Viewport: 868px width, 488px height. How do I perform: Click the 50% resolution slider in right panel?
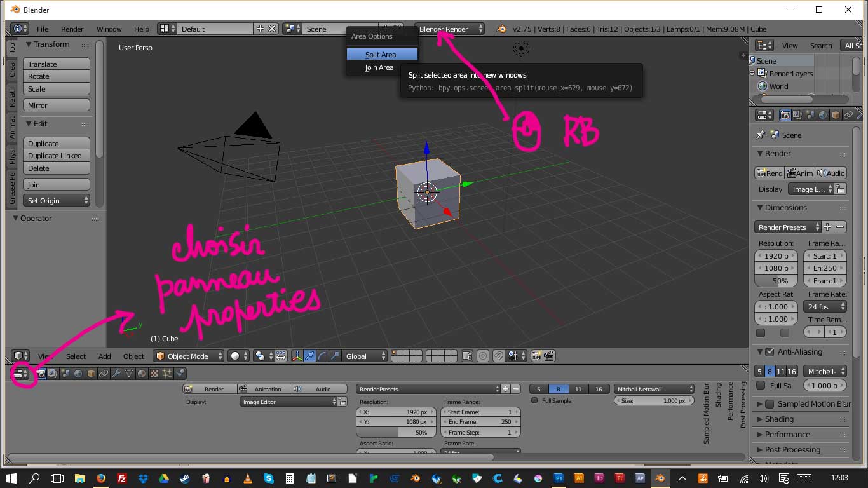point(780,281)
